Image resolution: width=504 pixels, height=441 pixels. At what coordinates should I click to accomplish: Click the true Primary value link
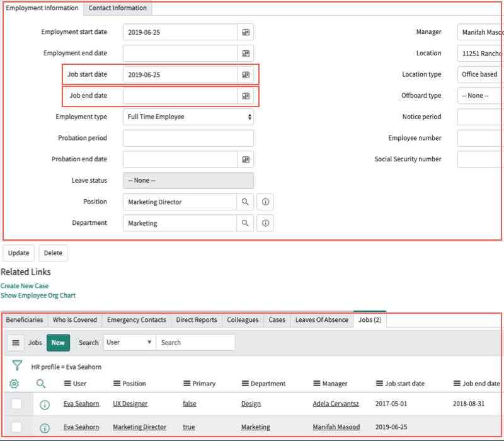188,427
